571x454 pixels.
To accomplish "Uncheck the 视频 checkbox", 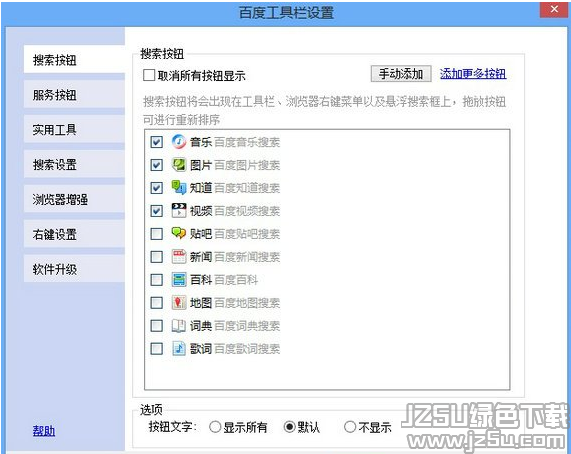I will coord(157,211).
